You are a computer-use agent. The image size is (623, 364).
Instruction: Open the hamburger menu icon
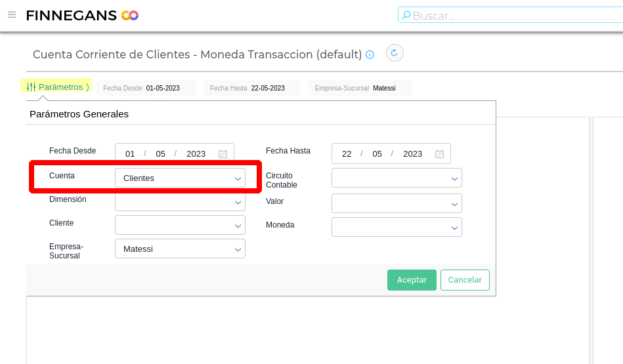pyautogui.click(x=12, y=14)
